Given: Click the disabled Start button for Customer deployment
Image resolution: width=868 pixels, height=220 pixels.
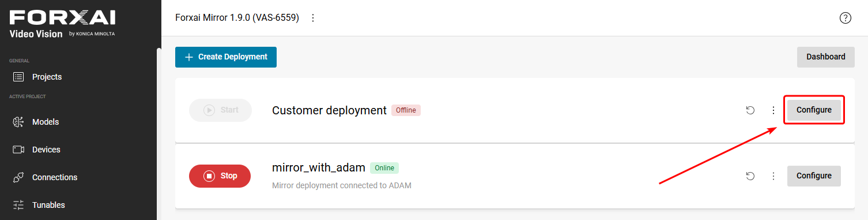Looking at the screenshot, I should [220, 110].
